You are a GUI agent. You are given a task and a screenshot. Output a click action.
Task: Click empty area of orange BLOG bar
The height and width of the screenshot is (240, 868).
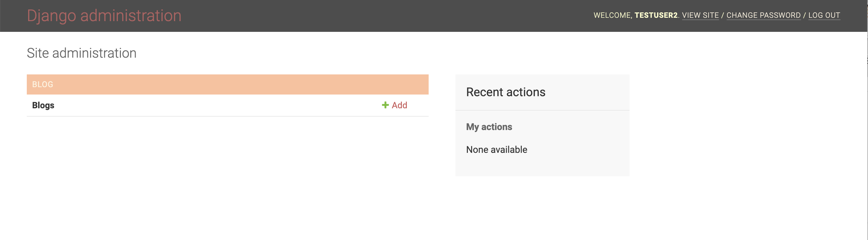pyautogui.click(x=236, y=84)
